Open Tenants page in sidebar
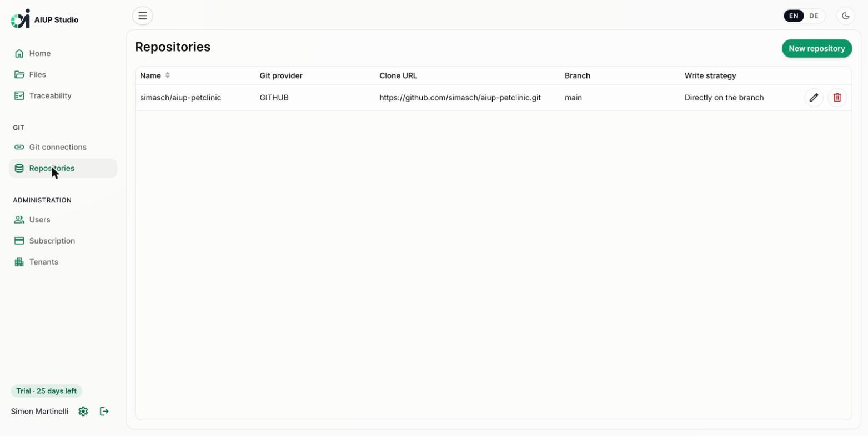The height and width of the screenshot is (436, 868). (x=63, y=262)
